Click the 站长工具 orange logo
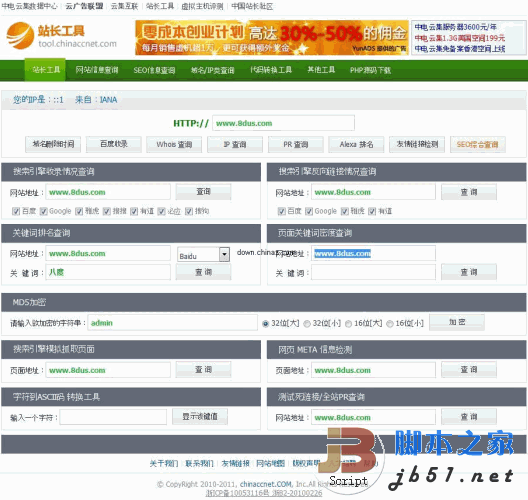The image size is (528, 500). tap(61, 36)
